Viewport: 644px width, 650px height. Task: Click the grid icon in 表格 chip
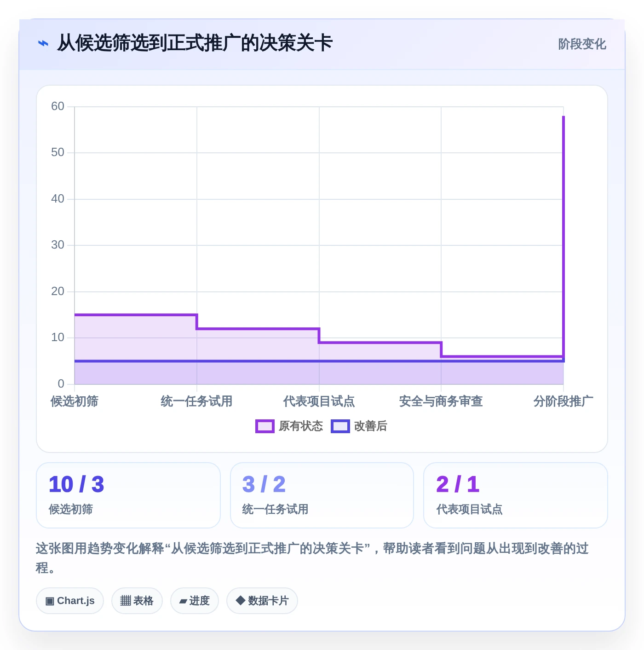126,601
